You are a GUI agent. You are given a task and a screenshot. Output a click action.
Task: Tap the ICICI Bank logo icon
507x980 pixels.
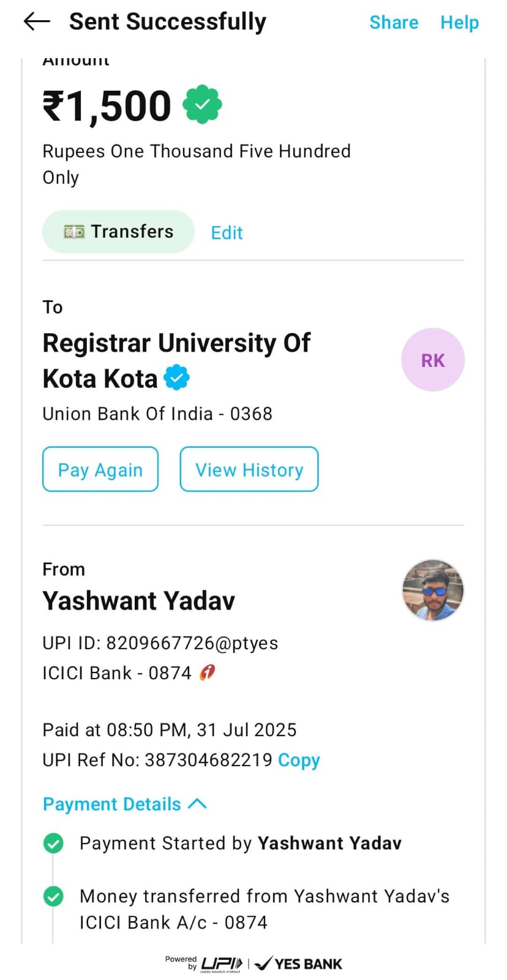coord(208,673)
